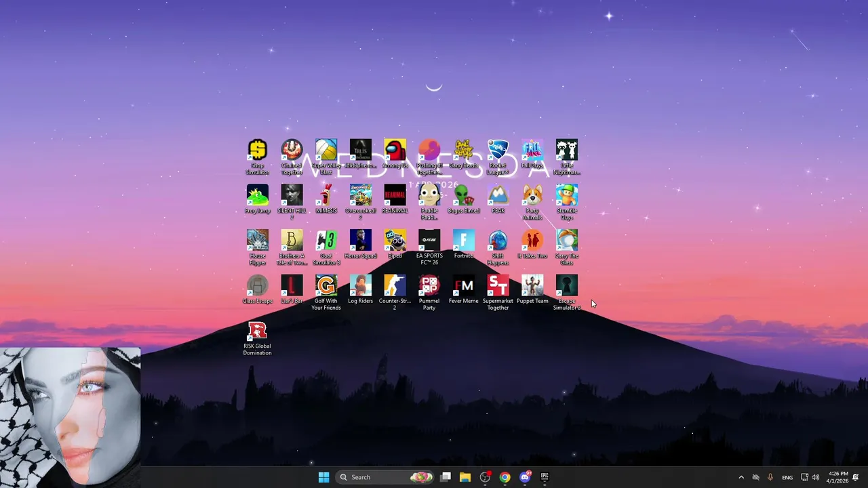
Task: Click the Fall Guys shortcut icon
Action: (x=532, y=150)
